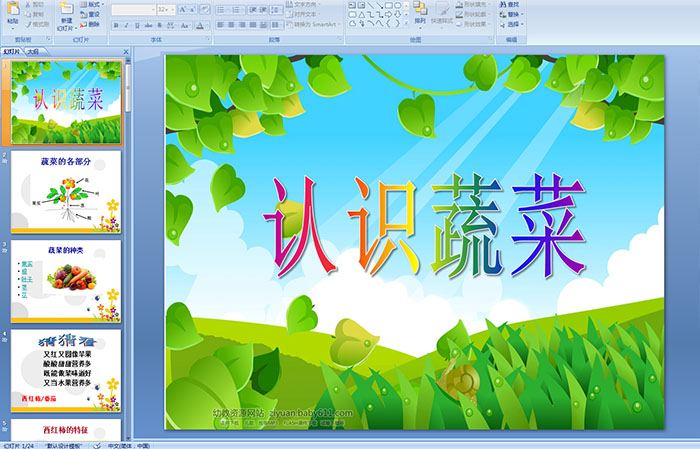This screenshot has width=700, height=449.
Task: Open the 替换 replace dropdown
Action: pyautogui.click(x=512, y=14)
